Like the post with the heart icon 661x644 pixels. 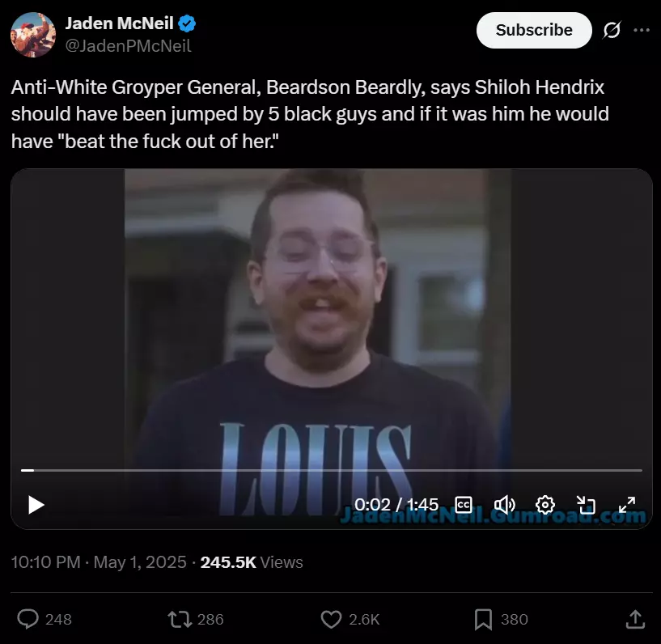[331, 619]
